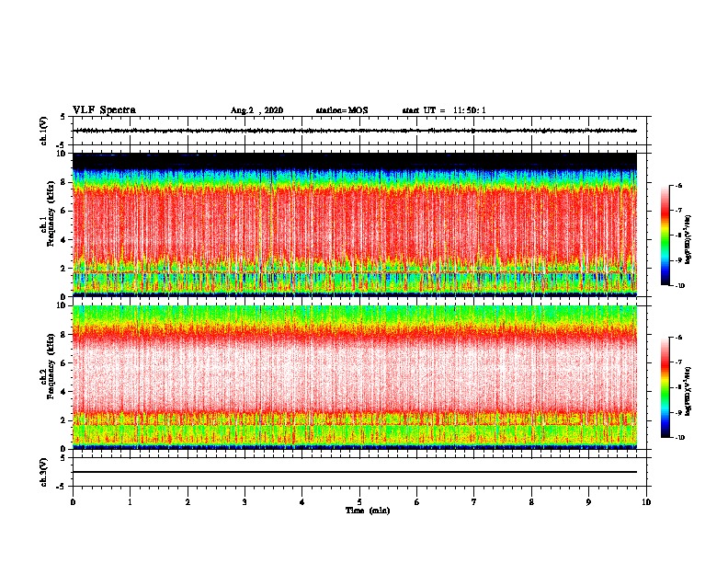This screenshot has height=563, width=728.
Task: Click the "ch.3(V)" waveform axis label
Action: coord(43,472)
